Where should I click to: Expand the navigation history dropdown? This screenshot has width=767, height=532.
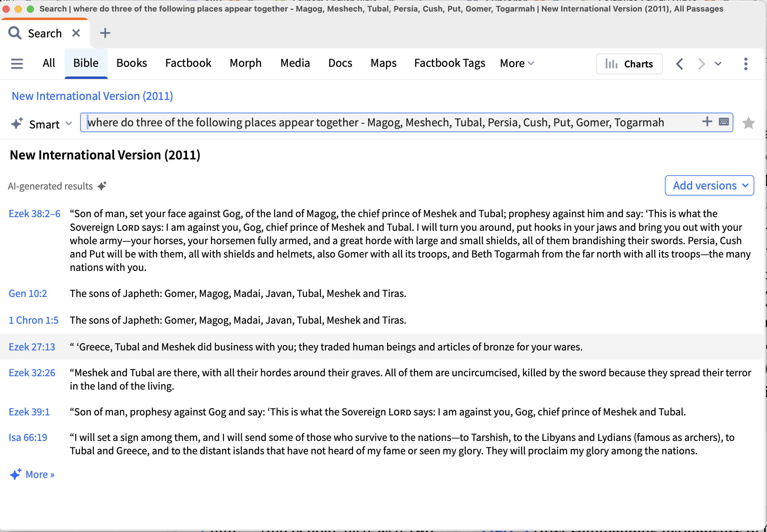(x=718, y=64)
